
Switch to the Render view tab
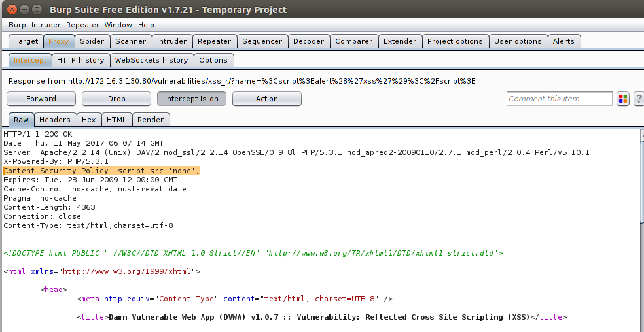[x=151, y=120]
